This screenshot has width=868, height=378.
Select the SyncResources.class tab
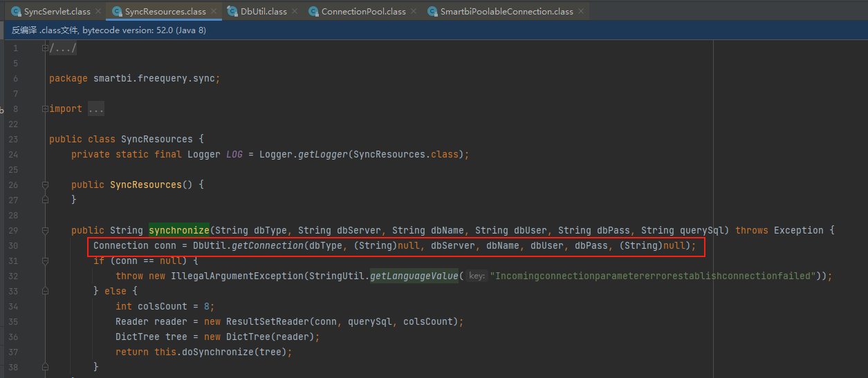[165, 12]
